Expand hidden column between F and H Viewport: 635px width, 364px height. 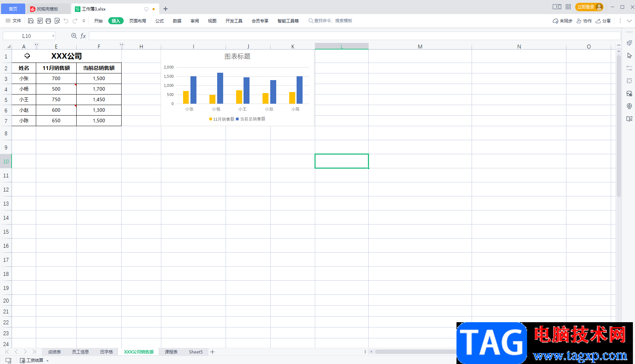click(x=122, y=44)
